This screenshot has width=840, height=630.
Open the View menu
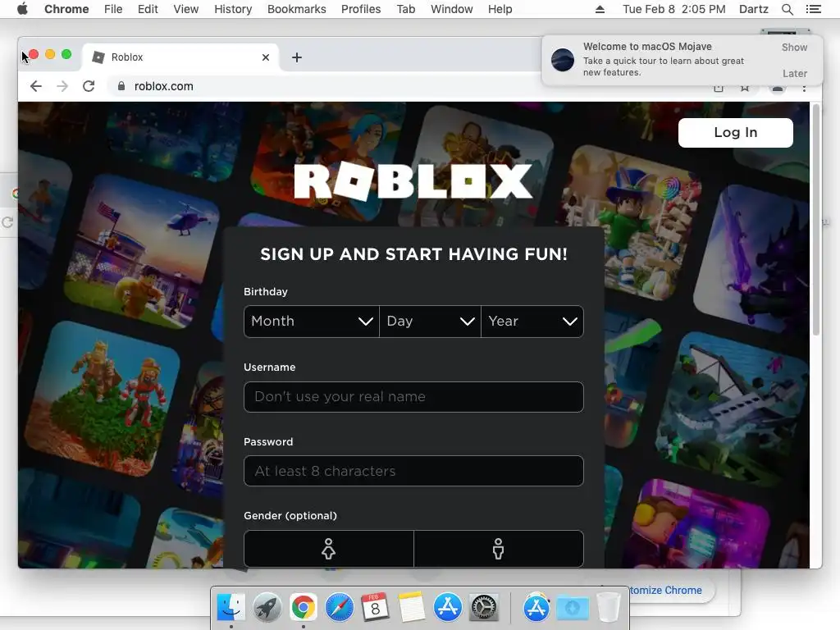point(186,9)
